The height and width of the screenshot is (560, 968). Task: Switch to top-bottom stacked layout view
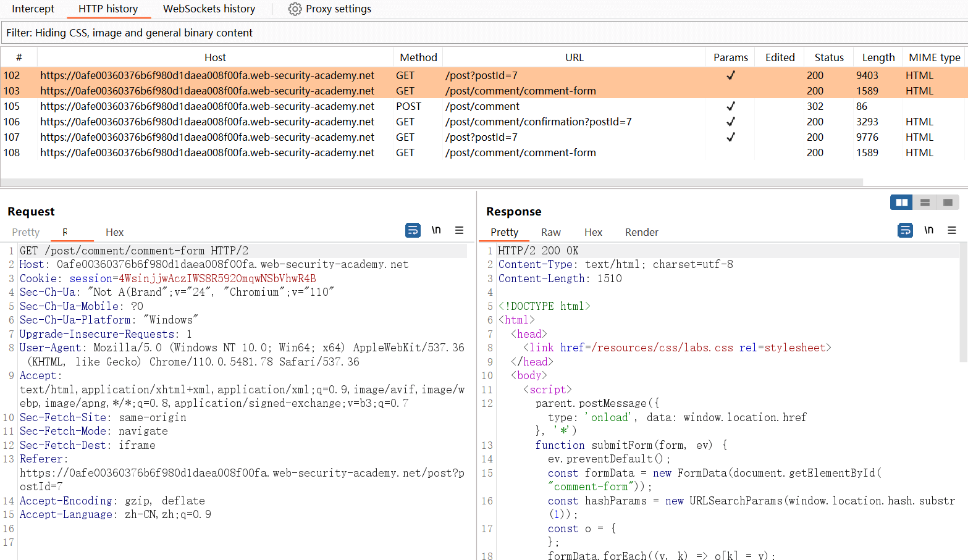coord(925,203)
